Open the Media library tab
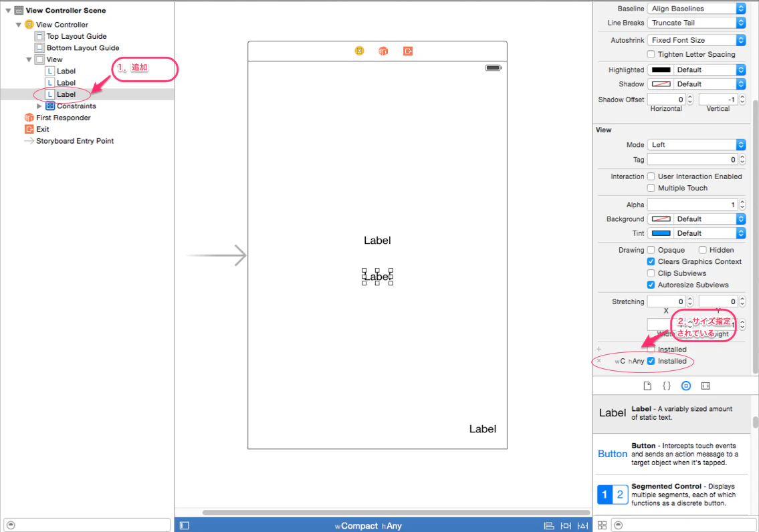The height and width of the screenshot is (532, 759). click(x=706, y=386)
